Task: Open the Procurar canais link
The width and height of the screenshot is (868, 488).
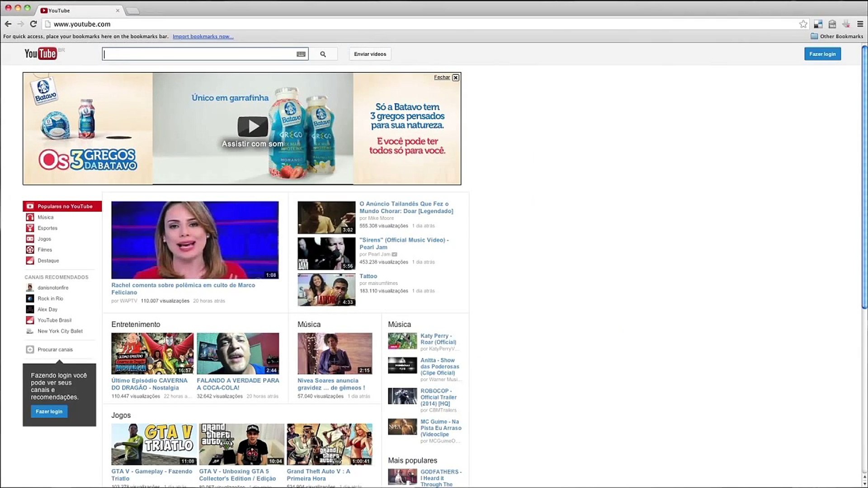Action: tap(55, 350)
